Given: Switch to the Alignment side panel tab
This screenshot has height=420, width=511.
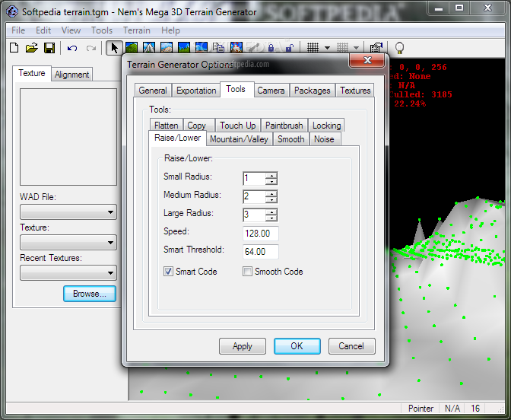Looking at the screenshot, I should pyautogui.click(x=71, y=75).
